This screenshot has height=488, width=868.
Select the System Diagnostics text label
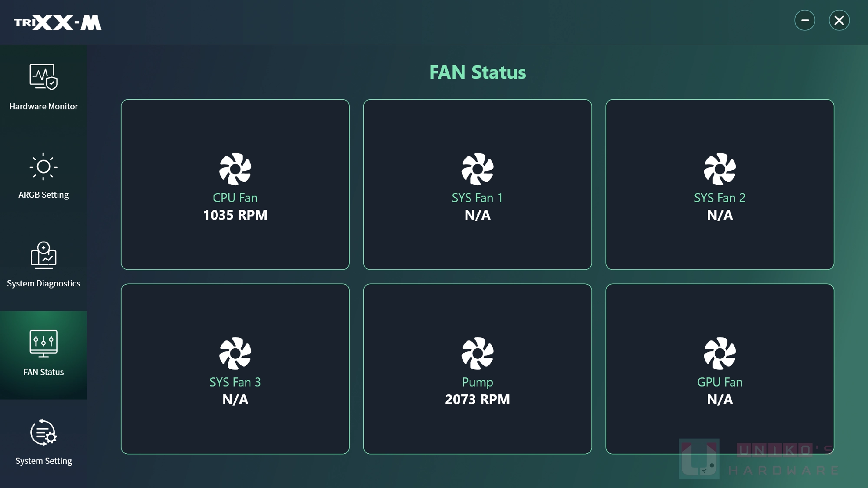(43, 283)
